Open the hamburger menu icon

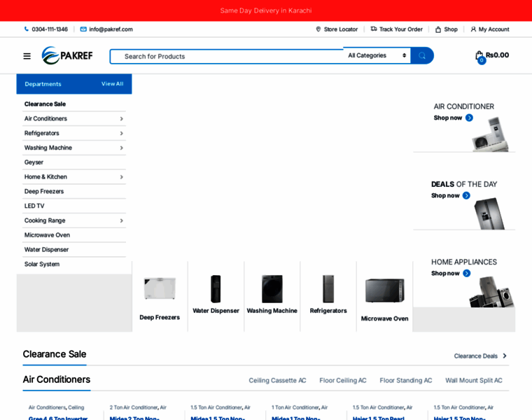coord(27,56)
